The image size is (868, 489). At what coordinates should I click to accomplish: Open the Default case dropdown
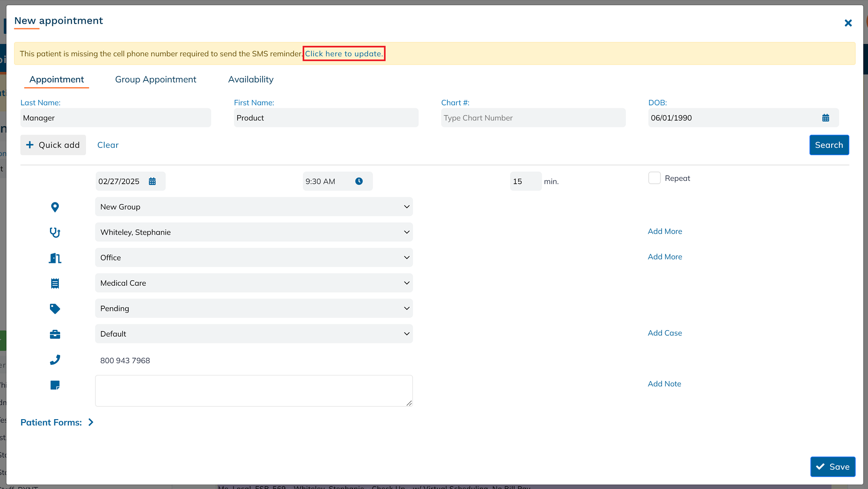(254, 334)
